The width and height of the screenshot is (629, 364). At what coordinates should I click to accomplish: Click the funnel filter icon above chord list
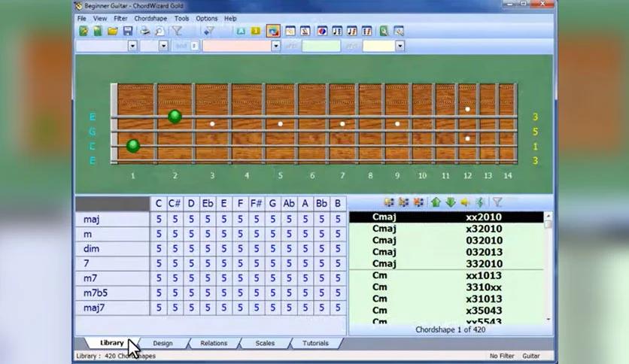497,202
